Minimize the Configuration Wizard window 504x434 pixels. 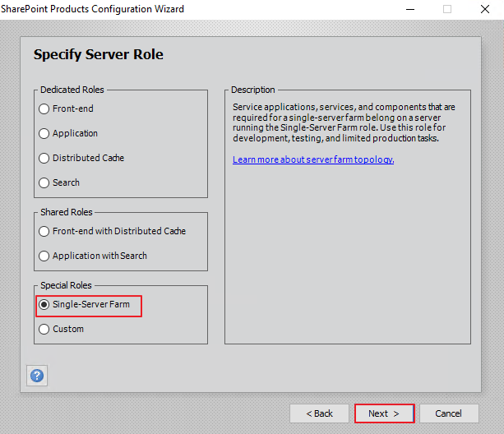click(x=410, y=9)
